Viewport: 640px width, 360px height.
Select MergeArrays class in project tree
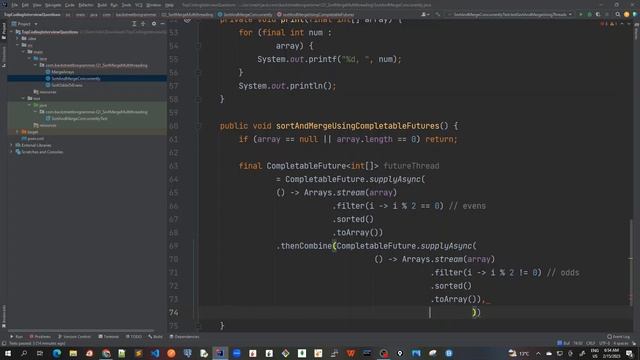(60, 72)
